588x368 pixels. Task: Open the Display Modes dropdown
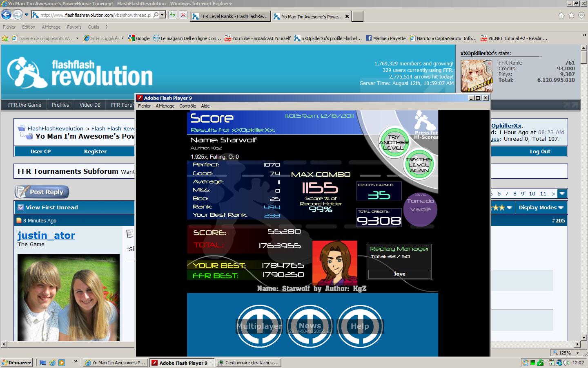tap(541, 207)
